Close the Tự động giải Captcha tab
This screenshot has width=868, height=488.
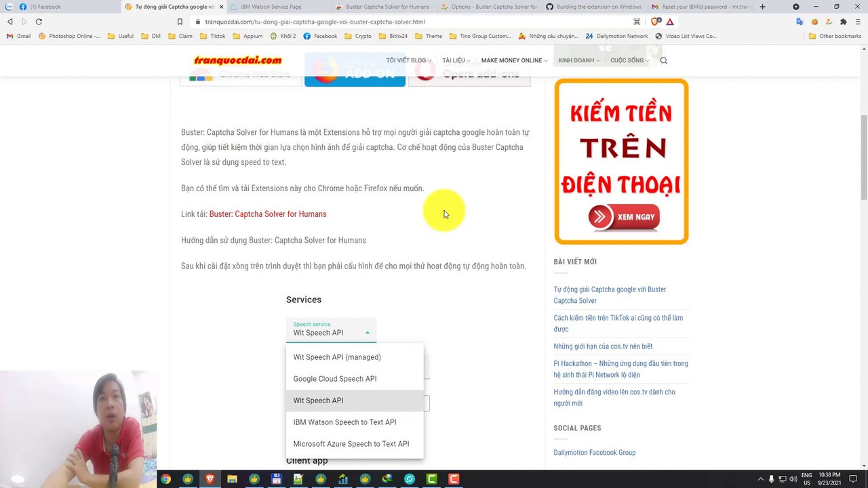221,7
